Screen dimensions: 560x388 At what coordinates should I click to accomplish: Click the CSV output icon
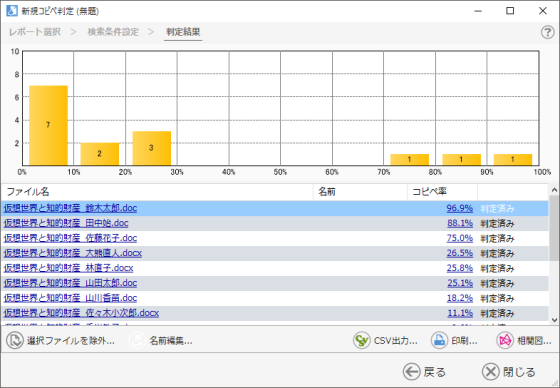361,340
